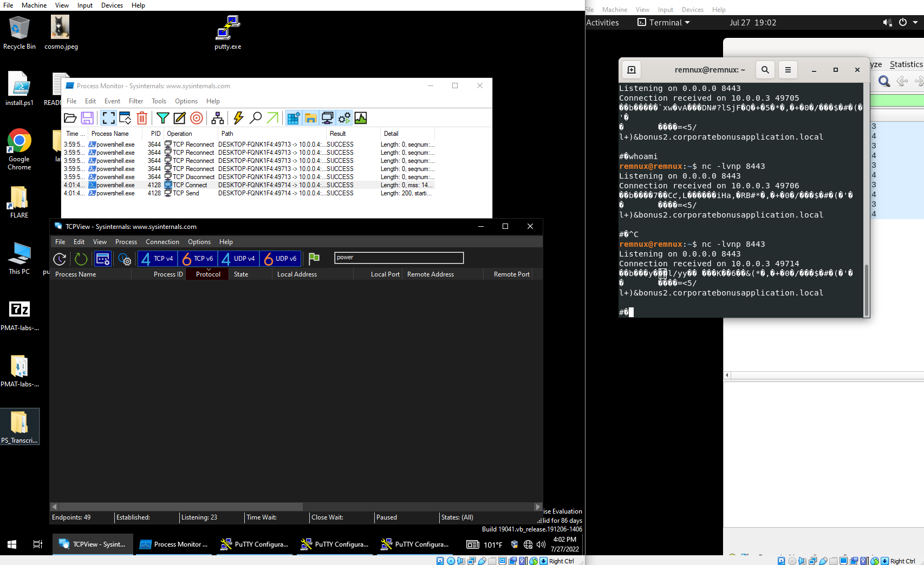Toggle autoscroll in Process Monitor
Screen dimensions: 924x565
point(125,118)
